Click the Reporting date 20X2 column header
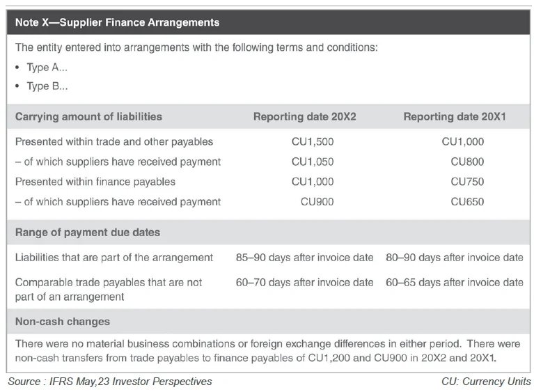This screenshot has width=534, height=392. [304, 117]
